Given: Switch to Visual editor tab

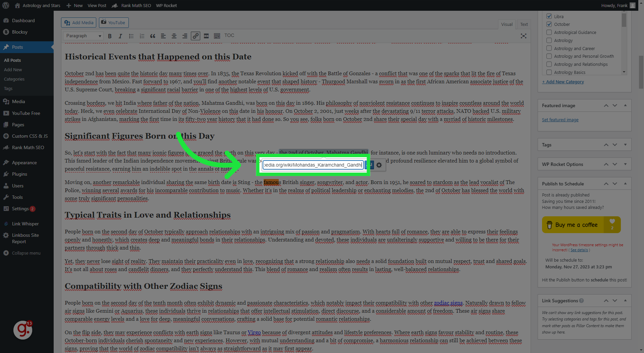Looking at the screenshot, I should (x=507, y=24).
